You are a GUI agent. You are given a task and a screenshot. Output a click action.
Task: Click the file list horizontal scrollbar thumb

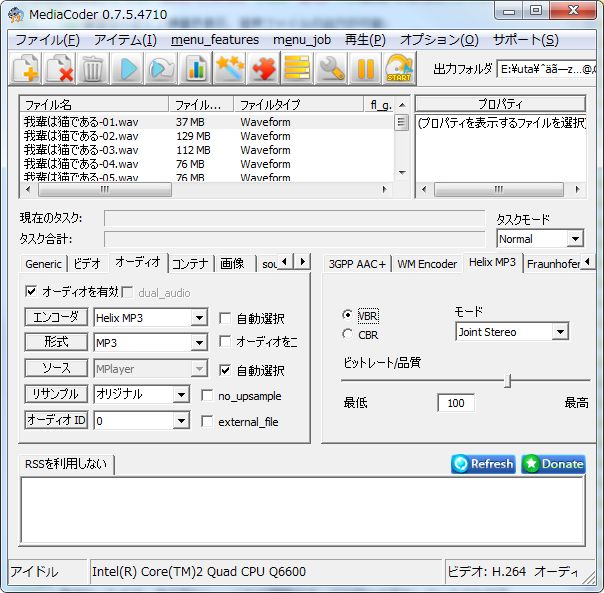tap(105, 190)
